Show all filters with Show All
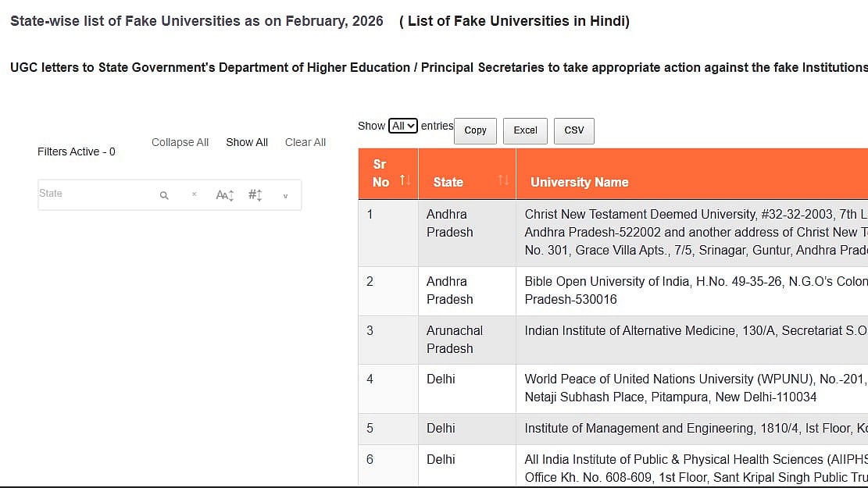The image size is (868, 488). pos(247,142)
